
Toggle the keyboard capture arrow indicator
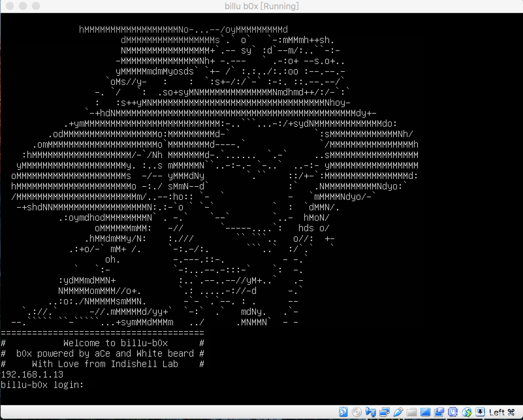click(x=480, y=412)
